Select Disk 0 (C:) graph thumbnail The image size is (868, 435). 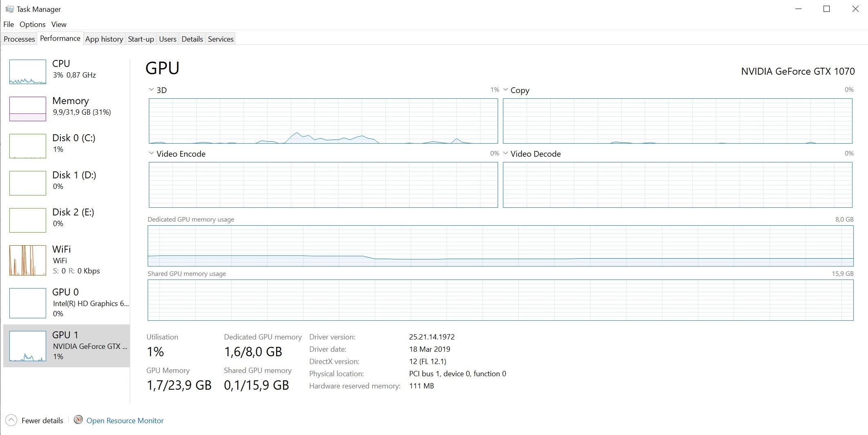(x=28, y=146)
